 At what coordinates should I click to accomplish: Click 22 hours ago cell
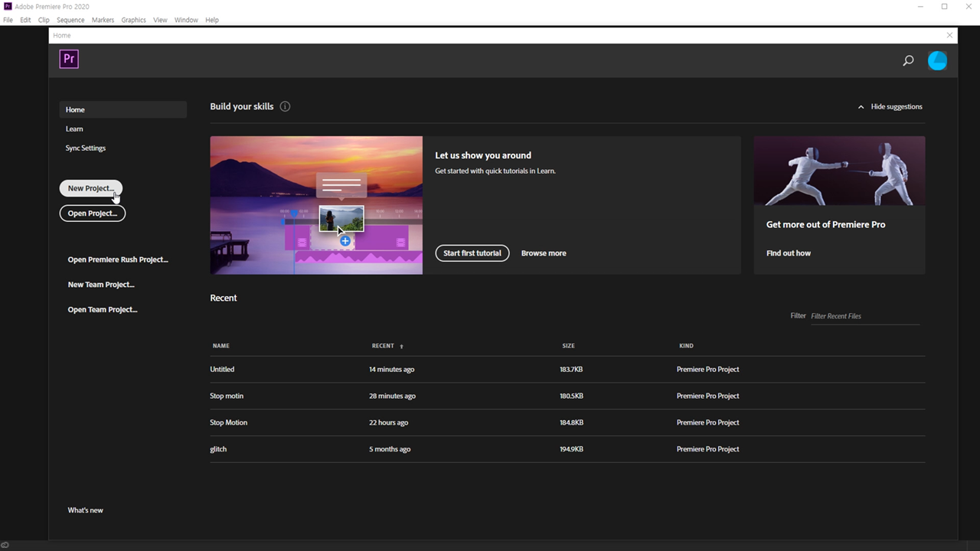(x=389, y=422)
